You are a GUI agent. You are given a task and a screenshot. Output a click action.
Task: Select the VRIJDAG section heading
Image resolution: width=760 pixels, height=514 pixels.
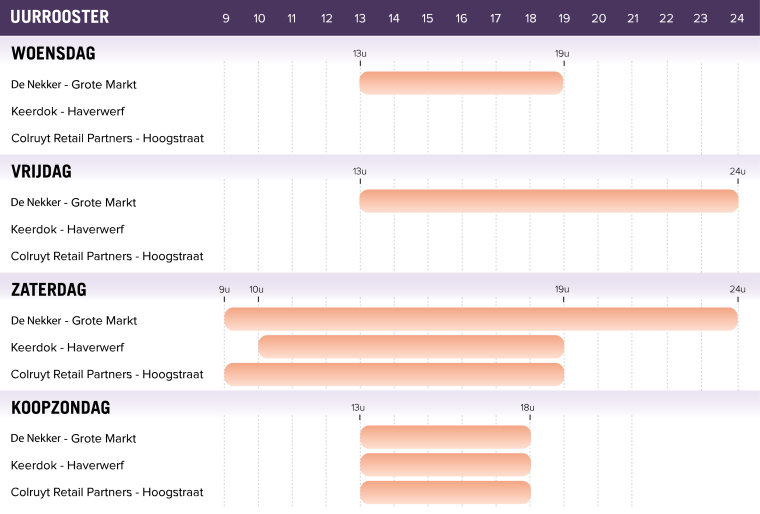coord(41,171)
